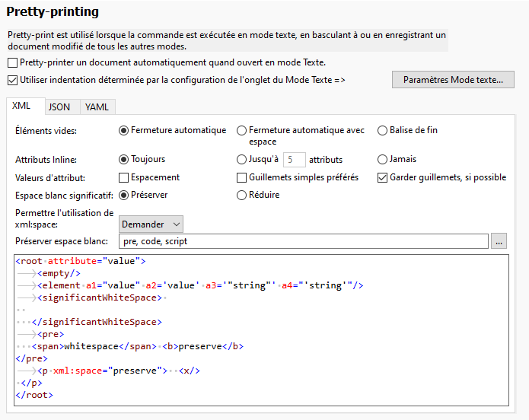Enable Pretty-printer un document automatiquement checkbox

12,62
